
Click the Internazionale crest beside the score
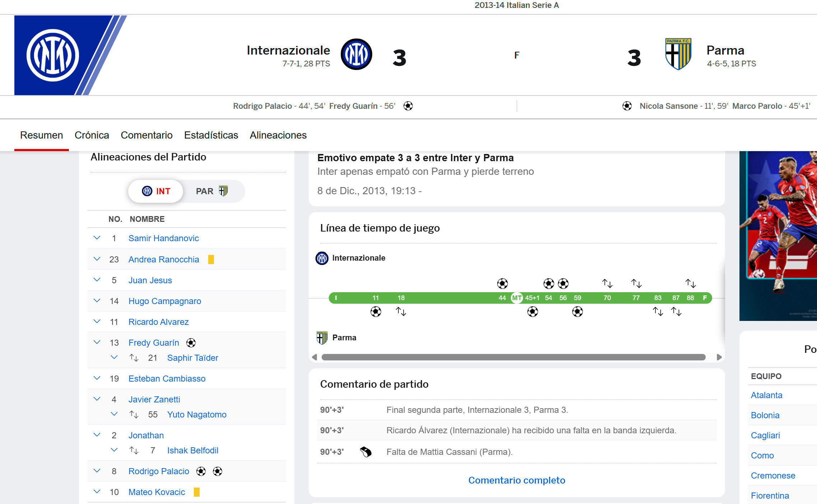(x=356, y=54)
